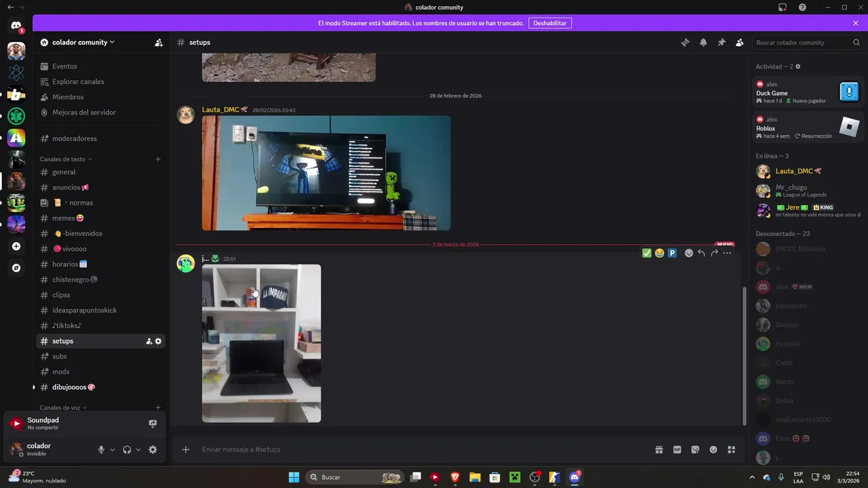Image resolution: width=868 pixels, height=488 pixels.
Task: Open notification settings bell icon
Action: click(703, 42)
